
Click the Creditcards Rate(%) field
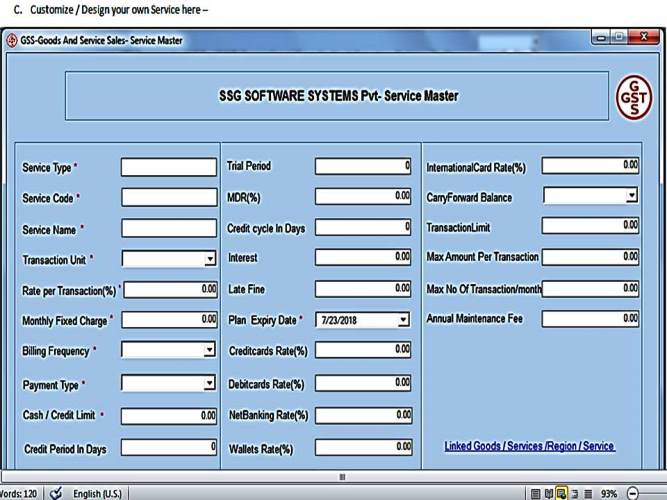point(363,350)
